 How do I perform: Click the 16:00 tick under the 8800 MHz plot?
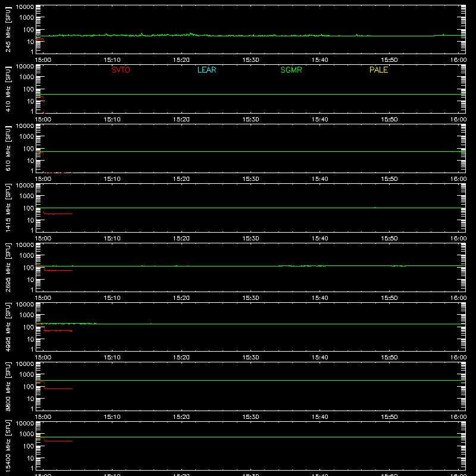[458, 417]
